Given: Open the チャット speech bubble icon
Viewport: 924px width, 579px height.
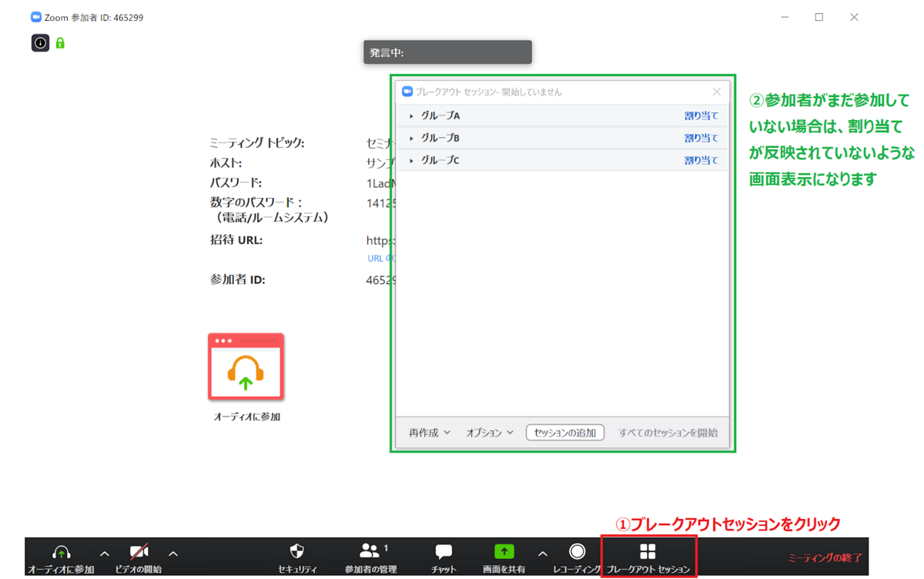Looking at the screenshot, I should tap(444, 552).
